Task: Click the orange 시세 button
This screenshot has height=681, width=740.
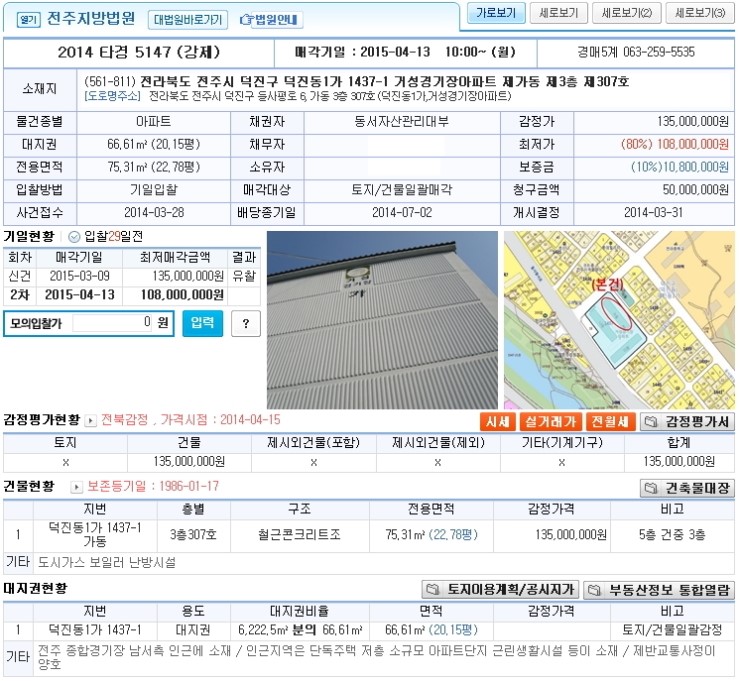Action: point(498,421)
